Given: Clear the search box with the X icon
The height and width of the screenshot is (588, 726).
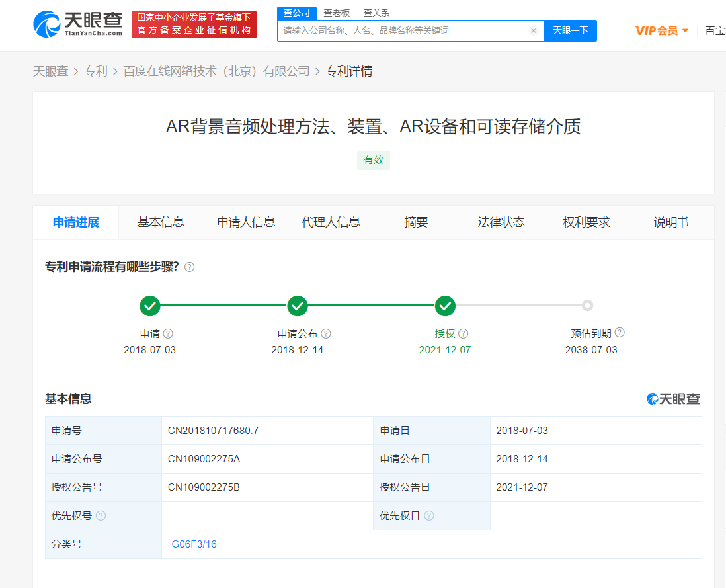Looking at the screenshot, I should click(534, 31).
